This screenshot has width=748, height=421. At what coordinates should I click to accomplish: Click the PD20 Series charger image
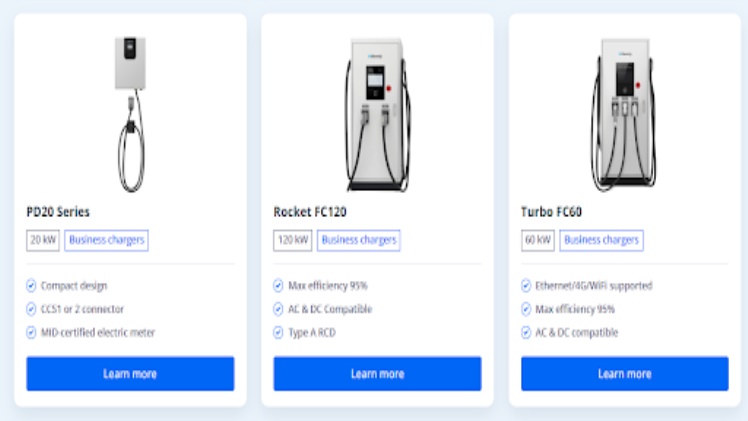[130, 112]
